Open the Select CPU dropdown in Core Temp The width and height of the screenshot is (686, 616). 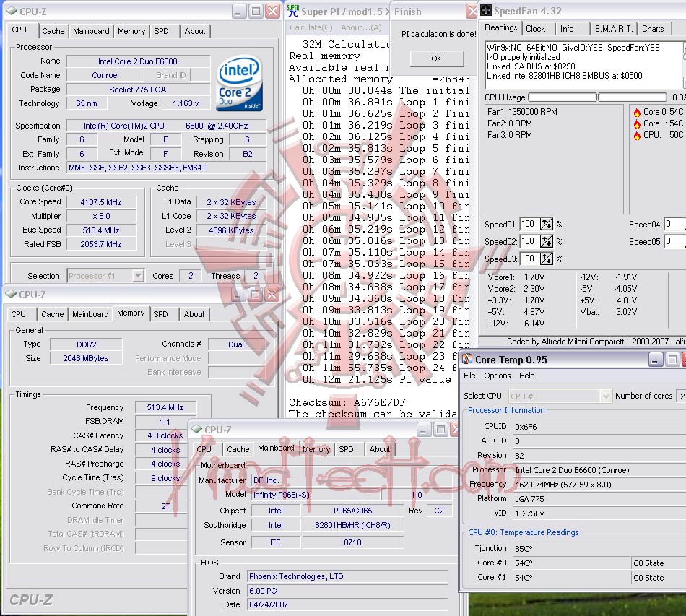tap(606, 396)
